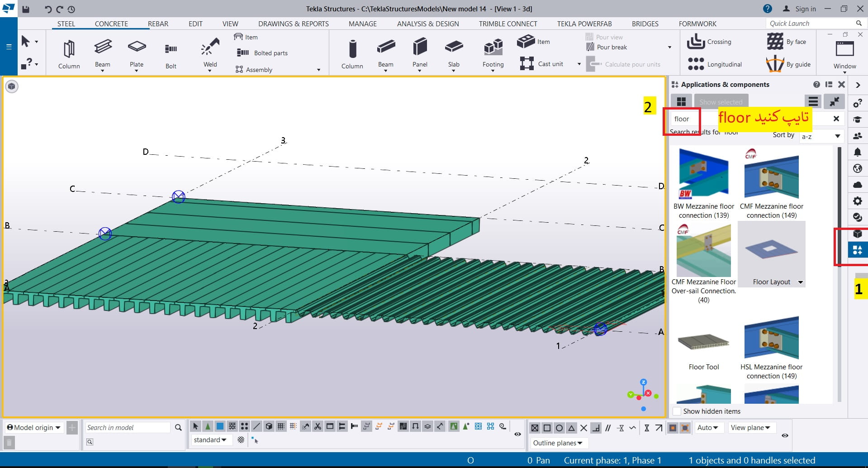Click the Longitudinal rebar tool
This screenshot has width=868, height=468.
tap(715, 64)
